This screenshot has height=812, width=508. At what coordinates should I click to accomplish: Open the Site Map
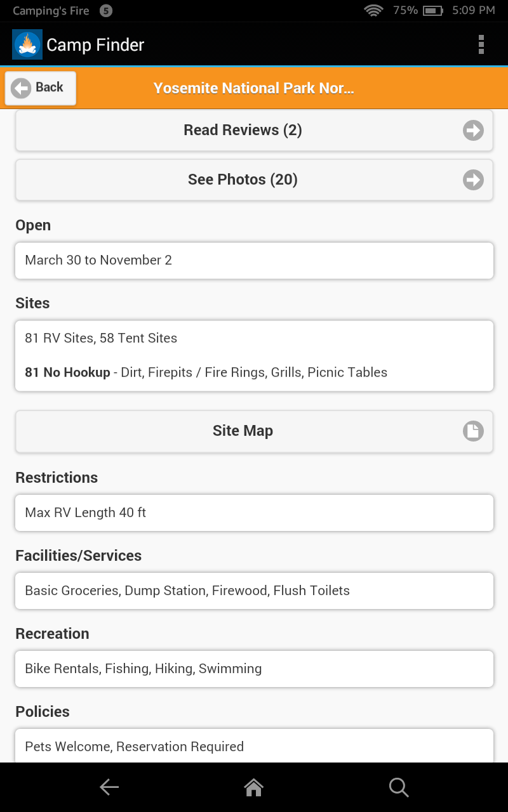coord(243,431)
